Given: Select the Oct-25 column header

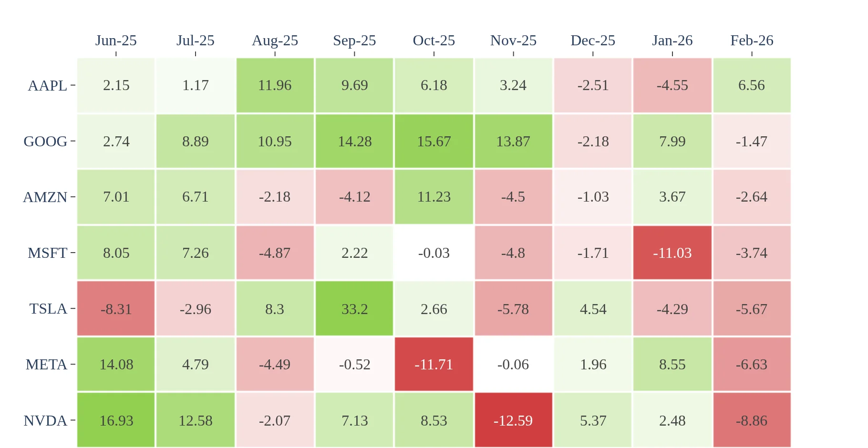Looking at the screenshot, I should coord(434,41).
